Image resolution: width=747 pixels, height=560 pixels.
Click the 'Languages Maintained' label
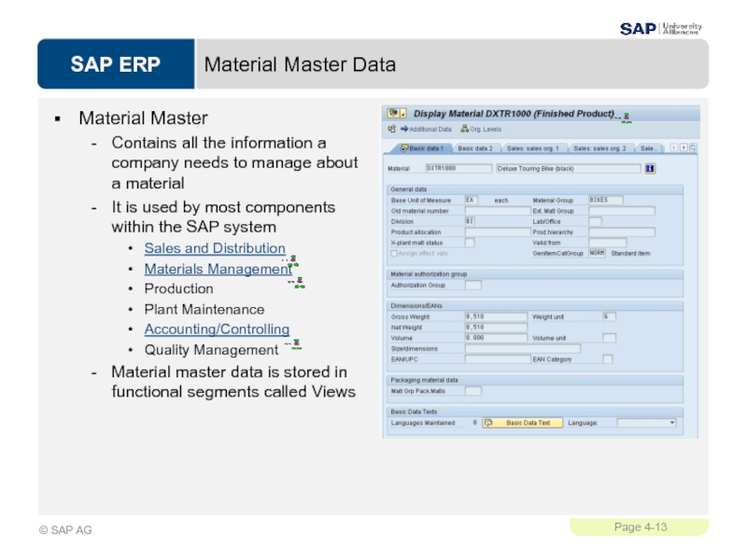(x=423, y=423)
